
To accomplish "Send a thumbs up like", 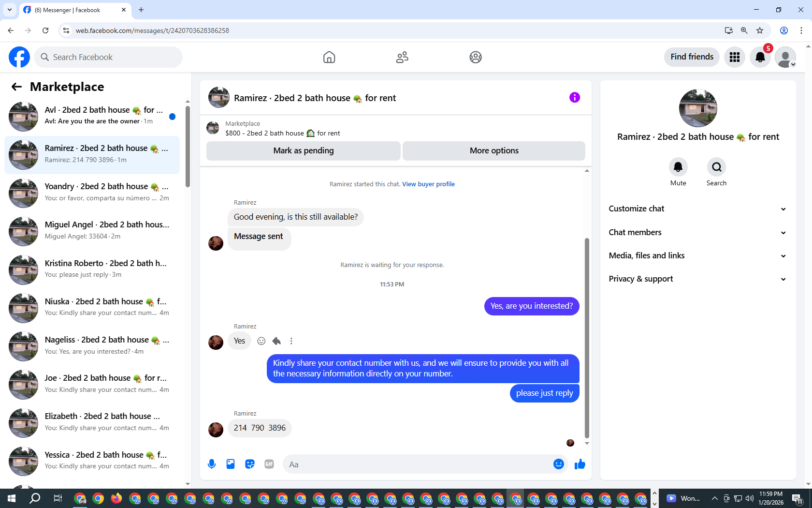I will tap(580, 464).
